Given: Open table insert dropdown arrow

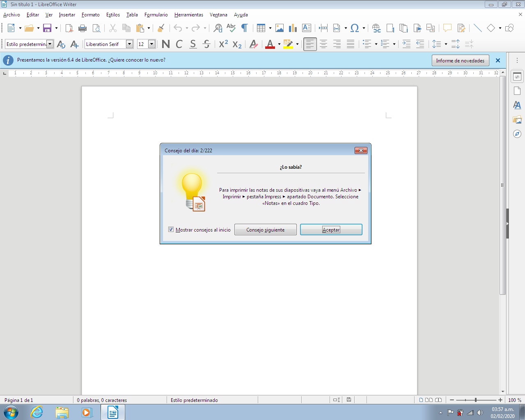Looking at the screenshot, I should [x=270, y=28].
